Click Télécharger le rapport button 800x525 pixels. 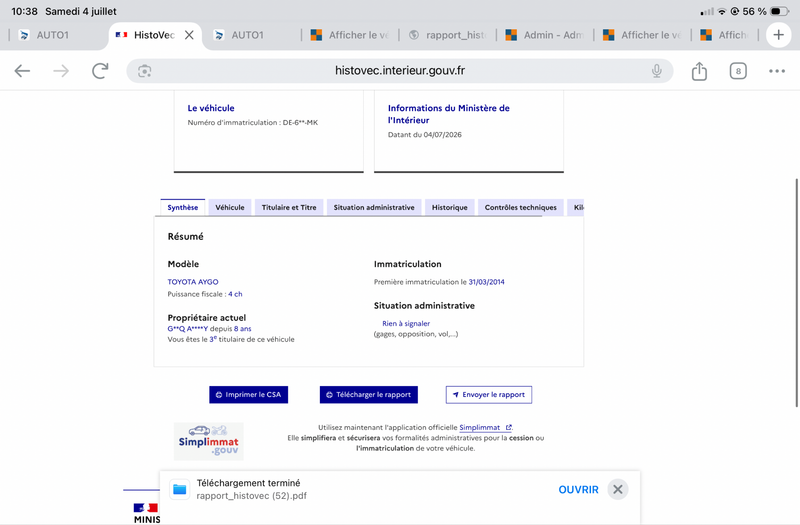(368, 394)
